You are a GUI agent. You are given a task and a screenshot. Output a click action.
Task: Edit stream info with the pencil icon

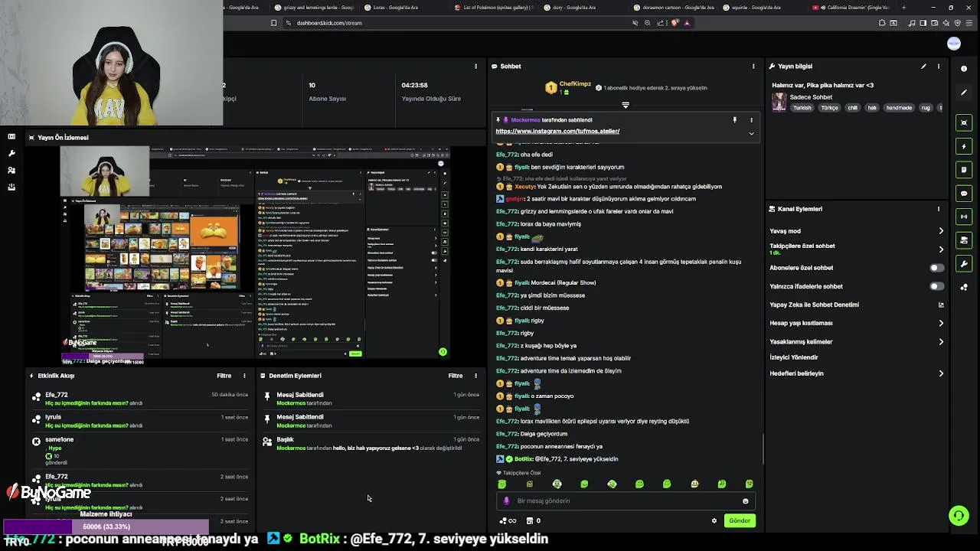click(923, 67)
